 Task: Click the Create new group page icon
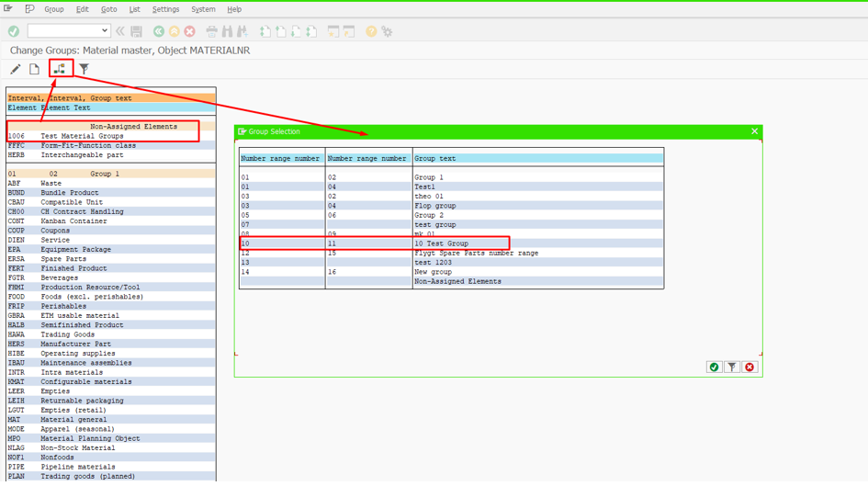coord(35,69)
